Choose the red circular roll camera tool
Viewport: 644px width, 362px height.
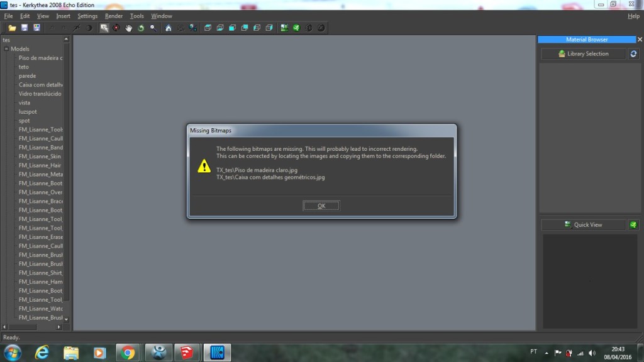coord(116,28)
